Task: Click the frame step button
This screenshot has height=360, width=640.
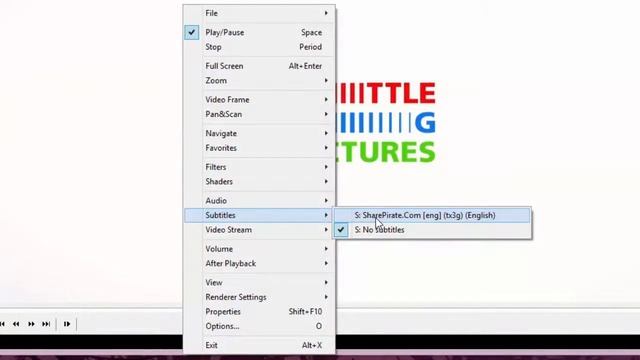Action: (x=67, y=324)
